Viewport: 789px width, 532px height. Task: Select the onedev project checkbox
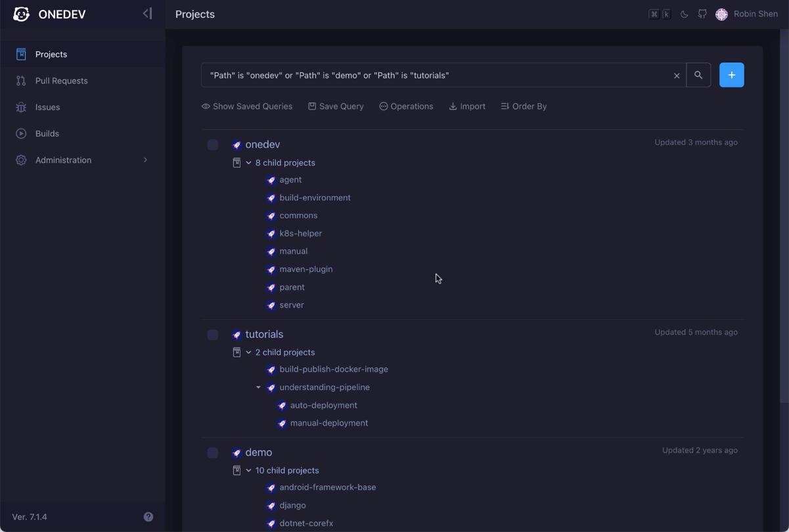(x=213, y=144)
